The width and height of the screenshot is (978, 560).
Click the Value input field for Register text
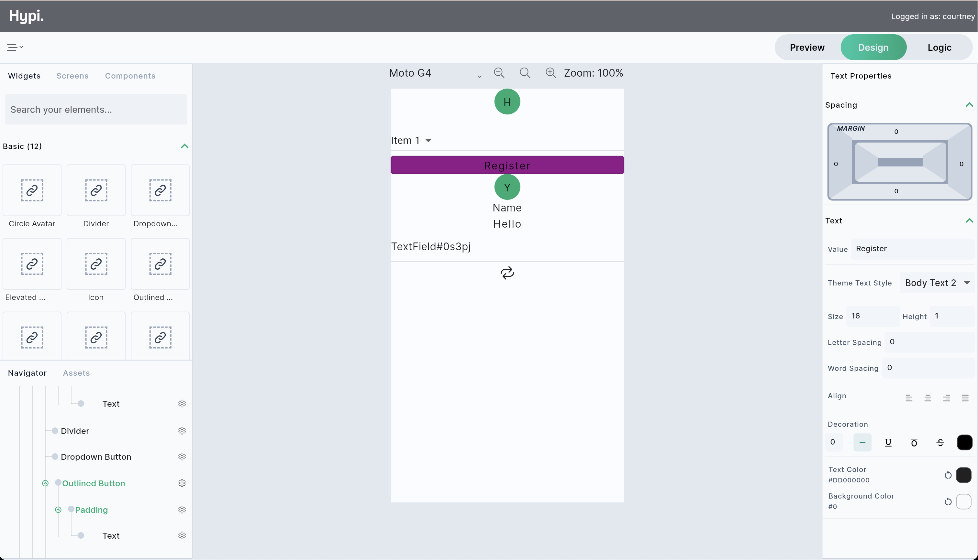[x=913, y=248]
